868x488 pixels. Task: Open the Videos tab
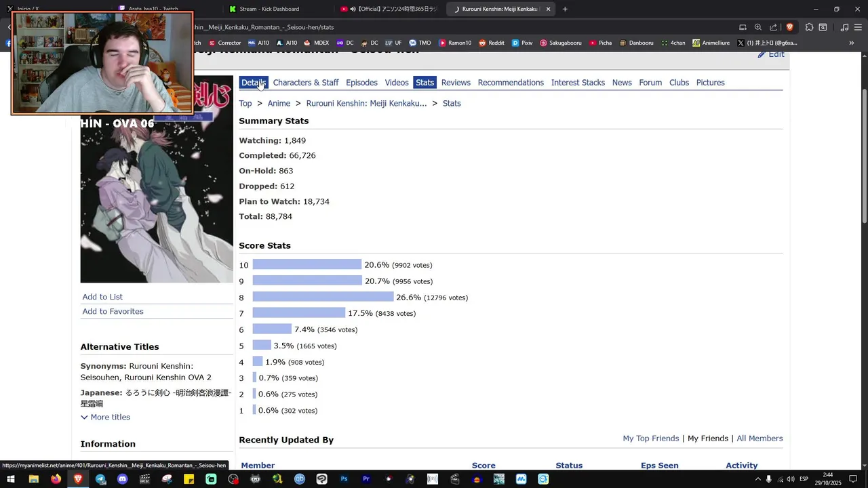tap(397, 83)
